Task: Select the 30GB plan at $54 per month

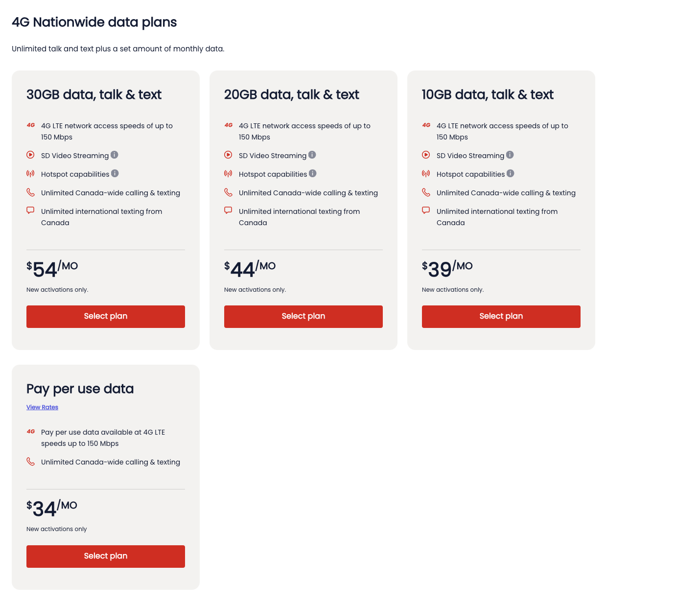Action: pos(106,317)
